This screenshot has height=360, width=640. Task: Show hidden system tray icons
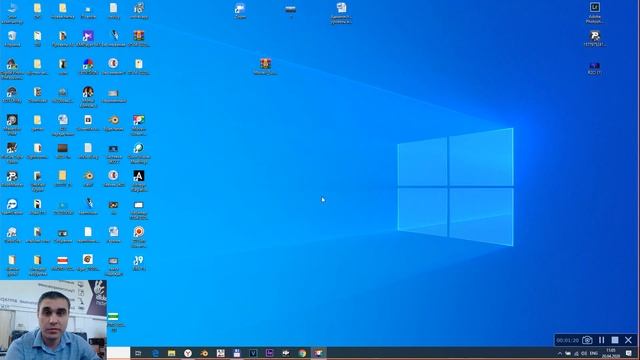(x=560, y=353)
